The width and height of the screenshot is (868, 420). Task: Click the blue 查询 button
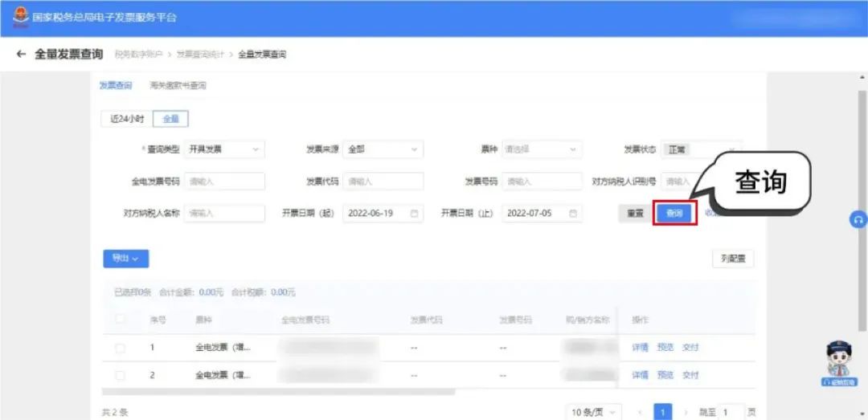[674, 214]
